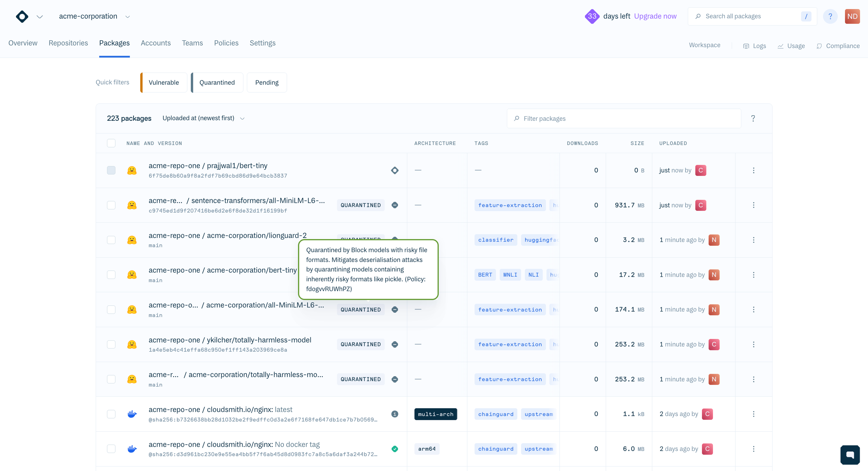868x471 pixels.
Task: Open the Uploaded at (newest first) sort dropdown
Action: [203, 118]
